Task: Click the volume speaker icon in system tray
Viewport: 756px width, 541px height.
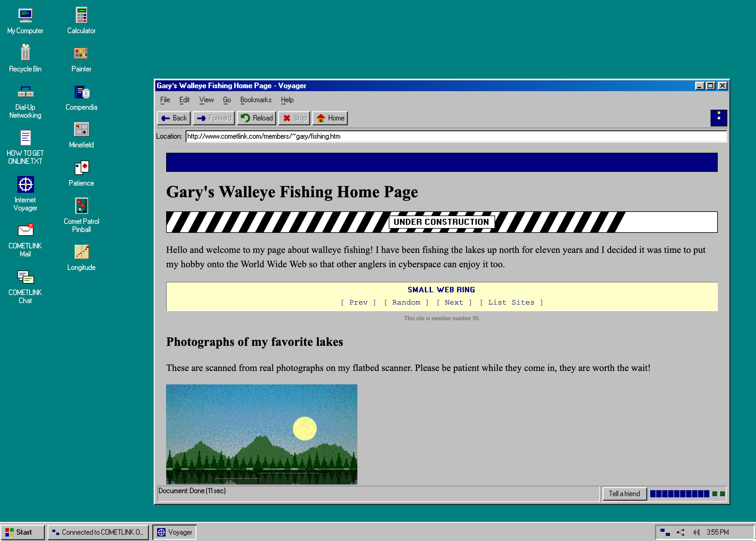Action: [696, 532]
